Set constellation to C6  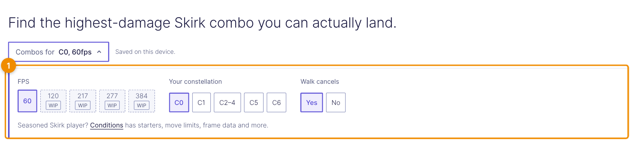point(276,103)
